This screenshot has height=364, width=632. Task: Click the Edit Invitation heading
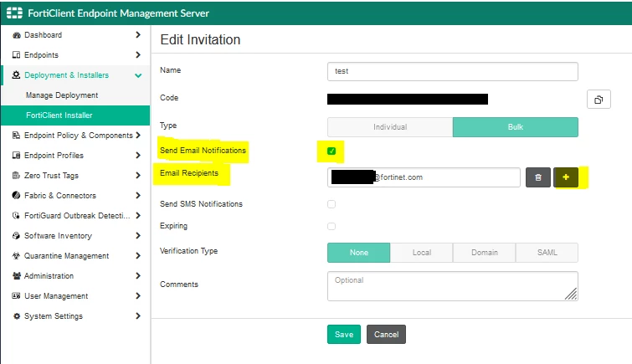[200, 40]
